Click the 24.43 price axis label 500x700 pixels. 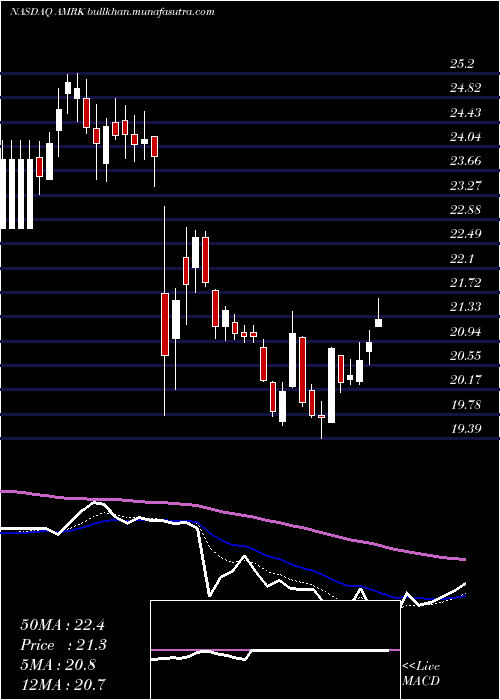coord(465,112)
